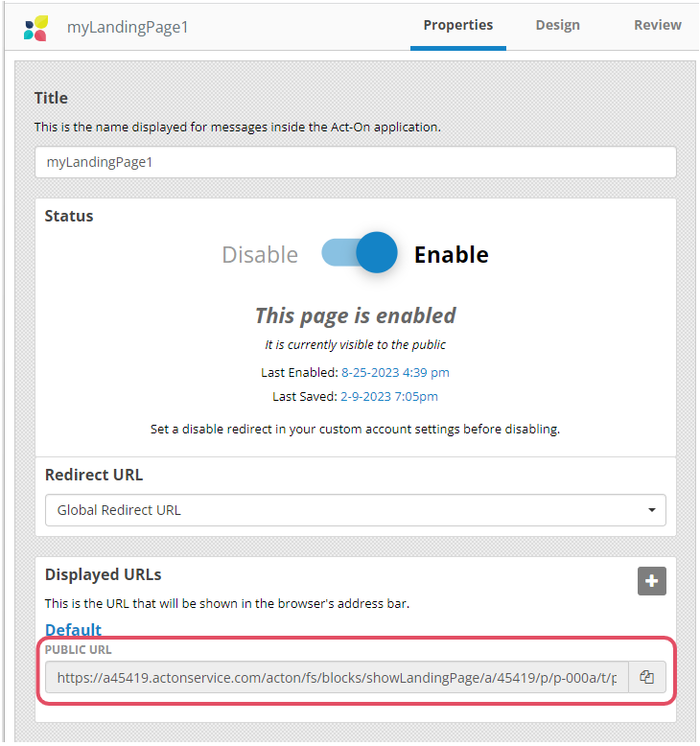Click the Last Saved date link
Image resolution: width=700 pixels, height=746 pixels.
(388, 396)
